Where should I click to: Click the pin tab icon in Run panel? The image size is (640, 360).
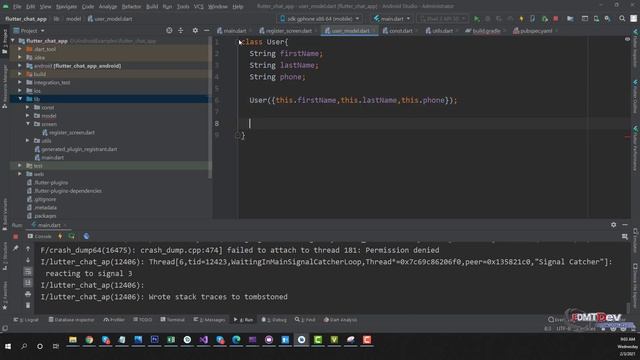pos(16,249)
